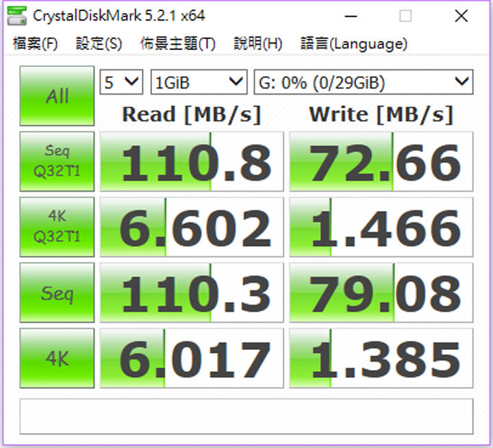This screenshot has width=493, height=448.
Task: Run the Seq sequential benchmark
Action: tap(57, 293)
